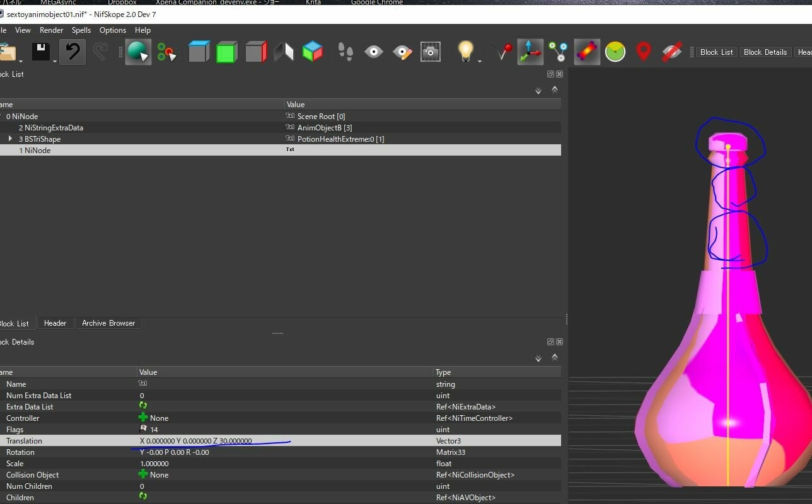812x504 pixels.
Task: Click the down chevron in Block Details panel
Action: 538,359
